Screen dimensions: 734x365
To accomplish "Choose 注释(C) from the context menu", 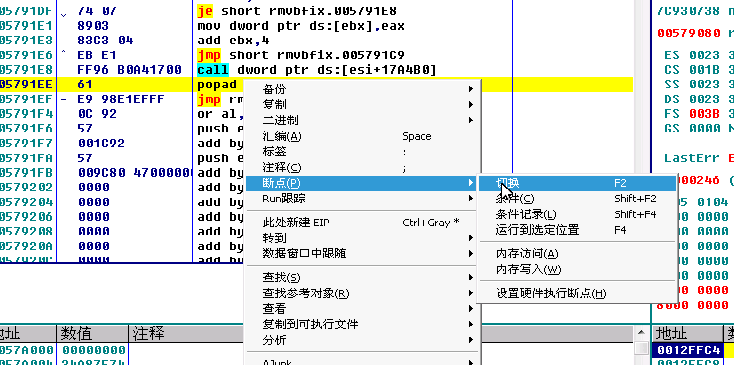I will pos(363,168).
